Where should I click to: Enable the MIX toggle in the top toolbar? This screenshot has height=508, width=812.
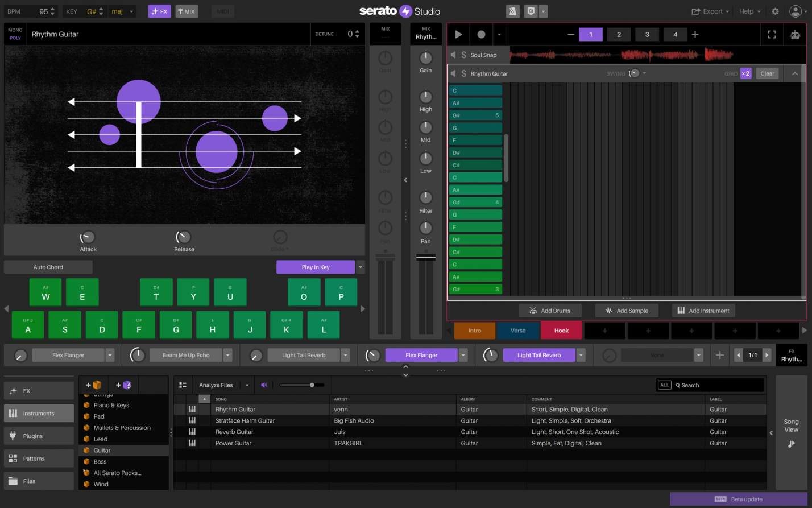[187, 11]
